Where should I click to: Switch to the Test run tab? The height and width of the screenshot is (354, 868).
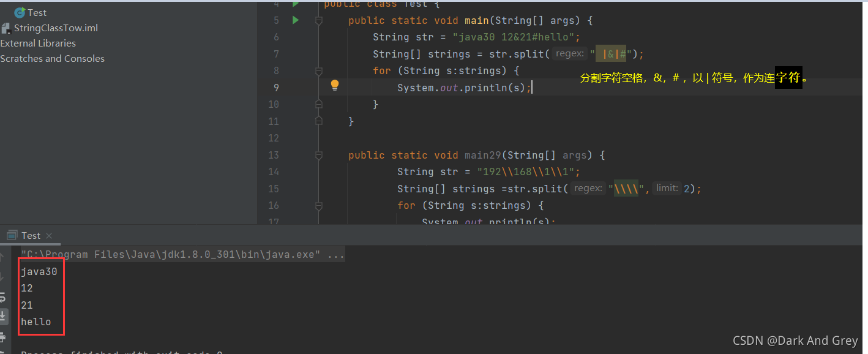click(x=31, y=236)
